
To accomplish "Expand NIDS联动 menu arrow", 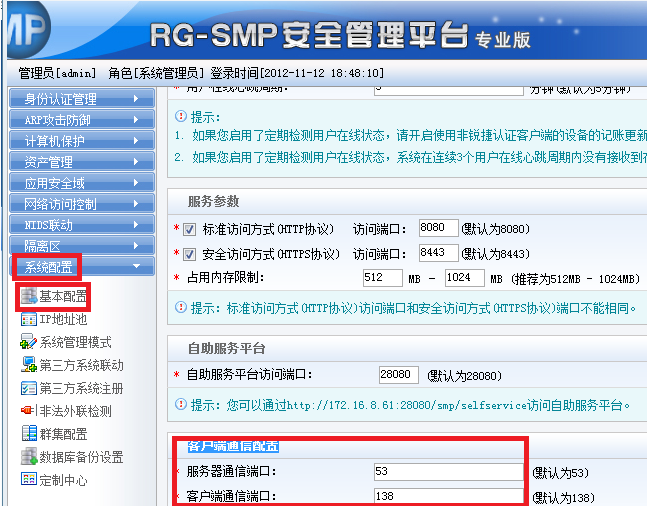I will coord(135,225).
